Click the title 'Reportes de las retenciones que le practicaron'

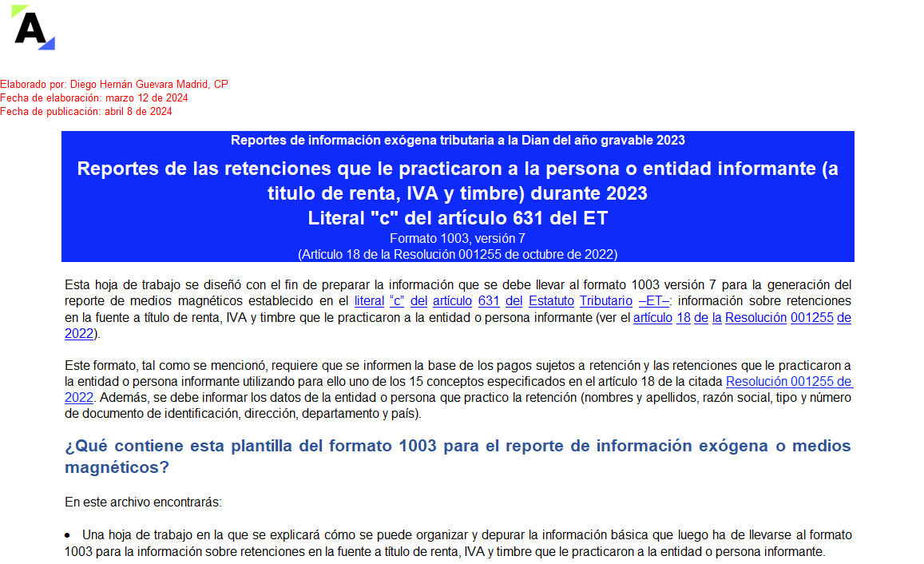(x=458, y=181)
